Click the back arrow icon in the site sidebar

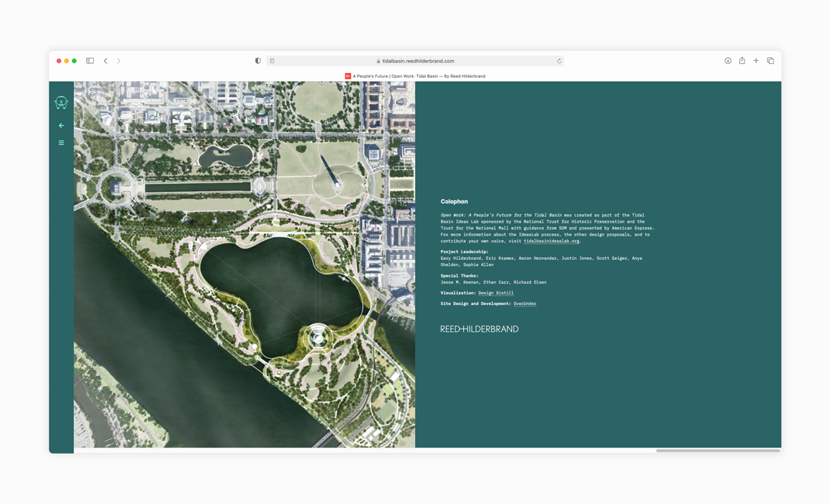tap(61, 125)
